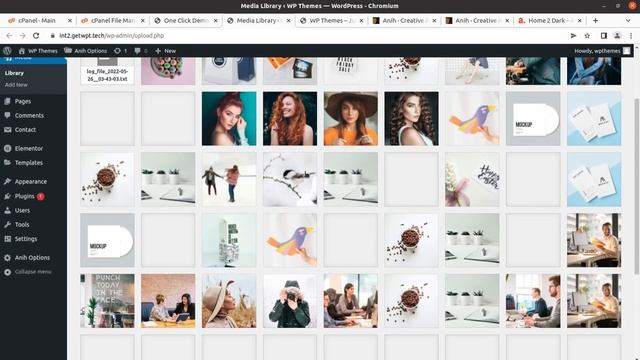The width and height of the screenshot is (640, 360).
Task: Close the Home 2 Dark tab
Action: click(x=580, y=20)
